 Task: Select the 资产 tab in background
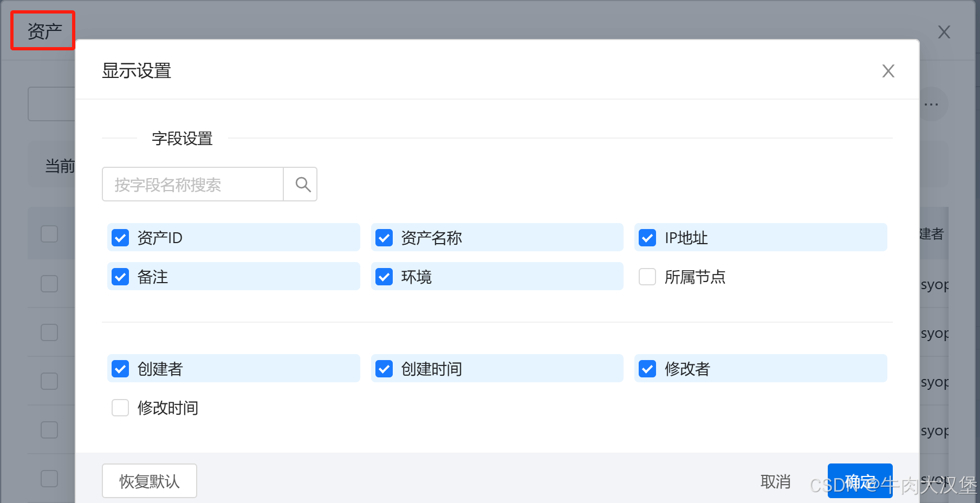pyautogui.click(x=44, y=31)
